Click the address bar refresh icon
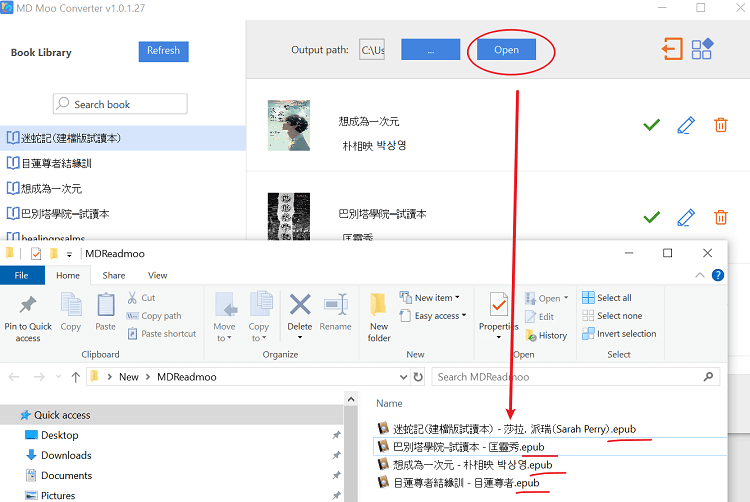Viewport: 750px width, 502px height. (x=418, y=377)
